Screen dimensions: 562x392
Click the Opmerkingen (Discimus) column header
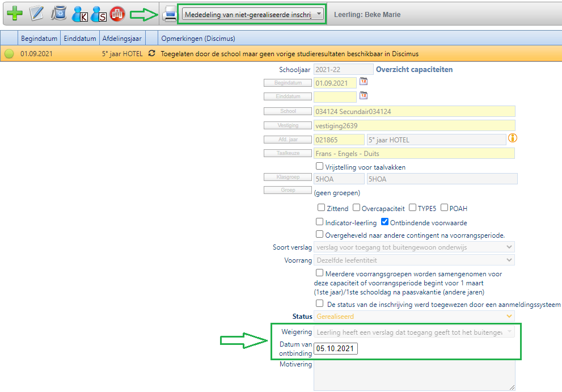tap(198, 39)
